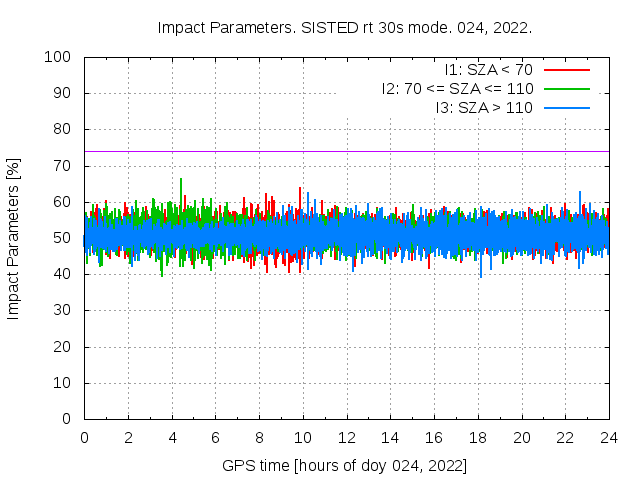The image size is (640, 480).
Task: Click the red I1 legend line sample
Action: pos(565,70)
